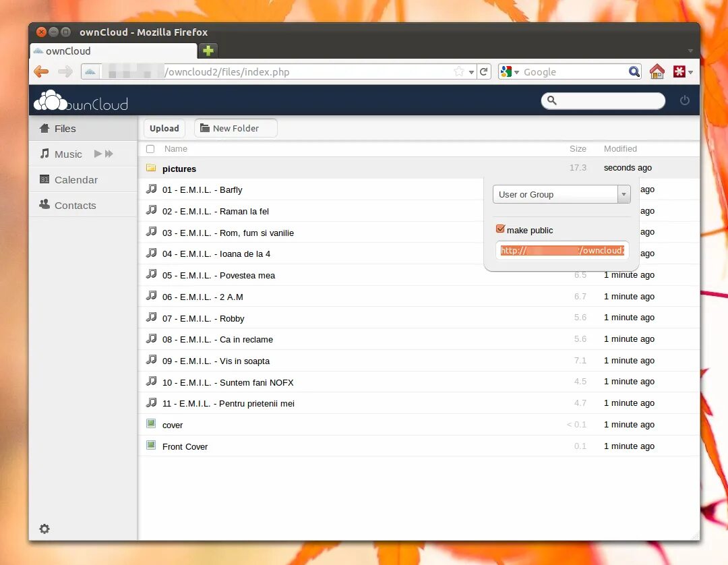Click the red asterisk addon icon
Screen dimensions: 728x565
679,71
